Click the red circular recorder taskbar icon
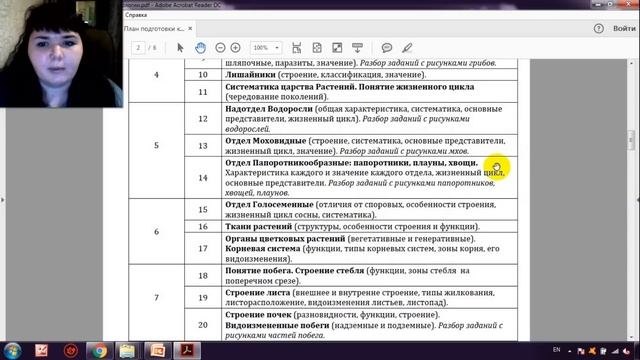 [x=71, y=351]
